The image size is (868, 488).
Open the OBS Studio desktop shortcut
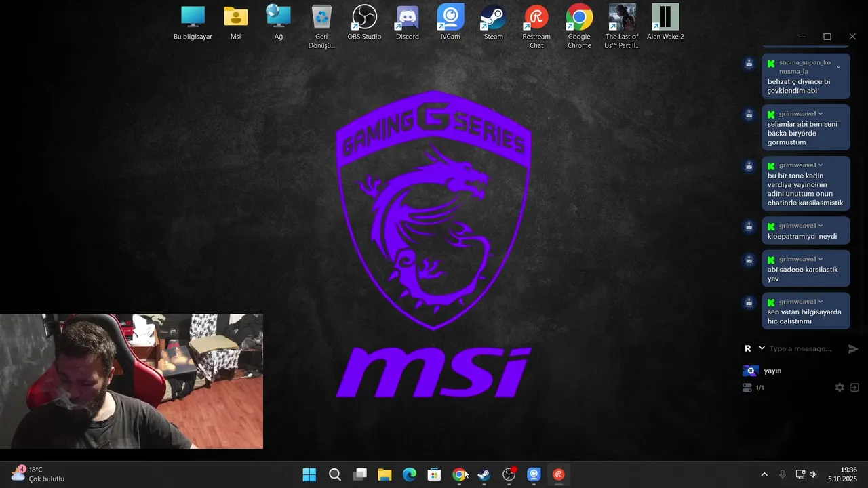pyautogui.click(x=364, y=22)
